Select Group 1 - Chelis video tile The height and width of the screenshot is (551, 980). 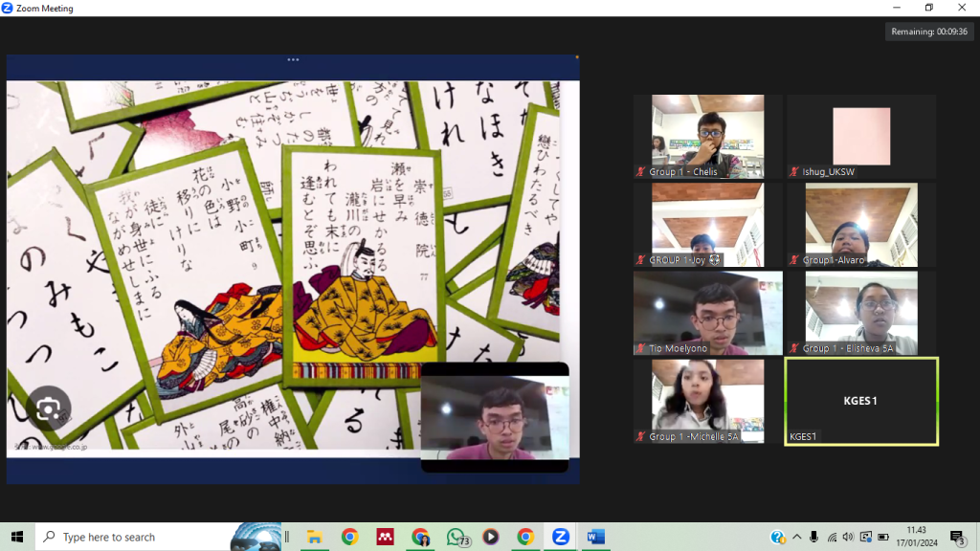coord(707,136)
